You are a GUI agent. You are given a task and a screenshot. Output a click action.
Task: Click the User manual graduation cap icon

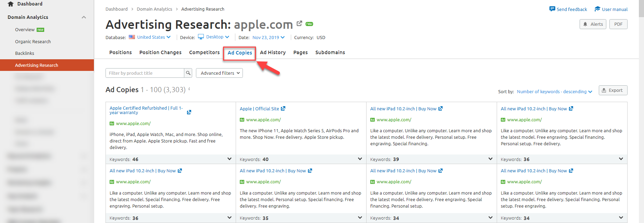[x=597, y=9]
